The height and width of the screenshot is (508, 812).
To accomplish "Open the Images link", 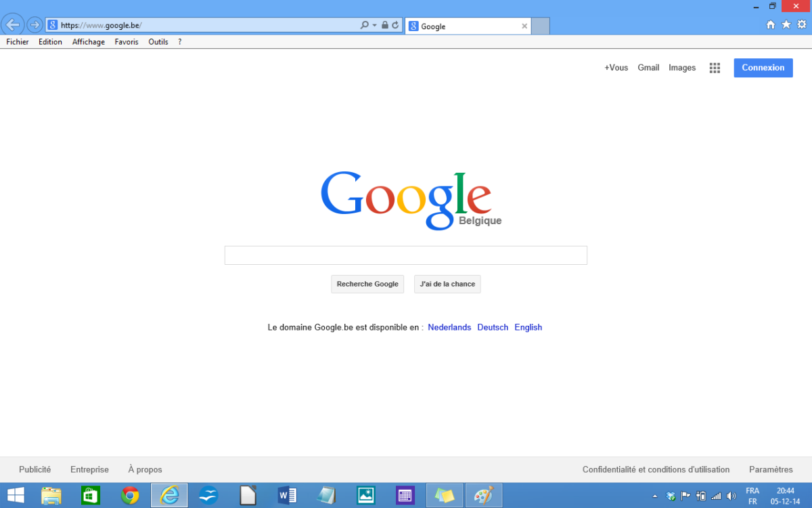I will [682, 68].
